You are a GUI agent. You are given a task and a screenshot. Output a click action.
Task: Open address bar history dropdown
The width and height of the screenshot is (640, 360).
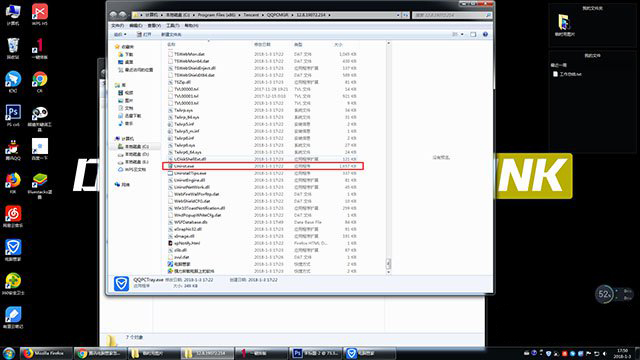pyautogui.click(x=398, y=15)
